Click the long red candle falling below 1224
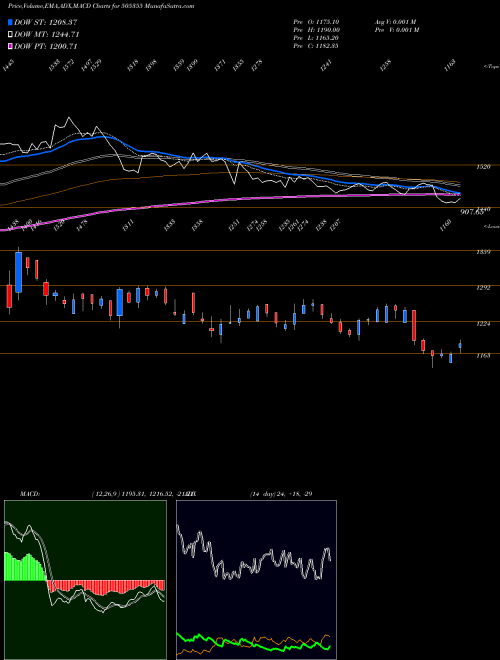The image size is (500, 660). click(x=414, y=325)
